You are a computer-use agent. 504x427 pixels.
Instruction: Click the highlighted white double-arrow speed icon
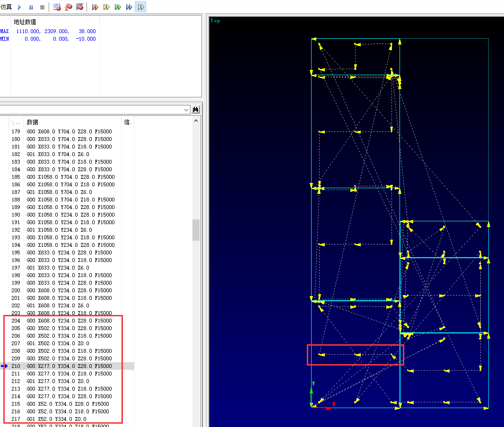click(141, 7)
